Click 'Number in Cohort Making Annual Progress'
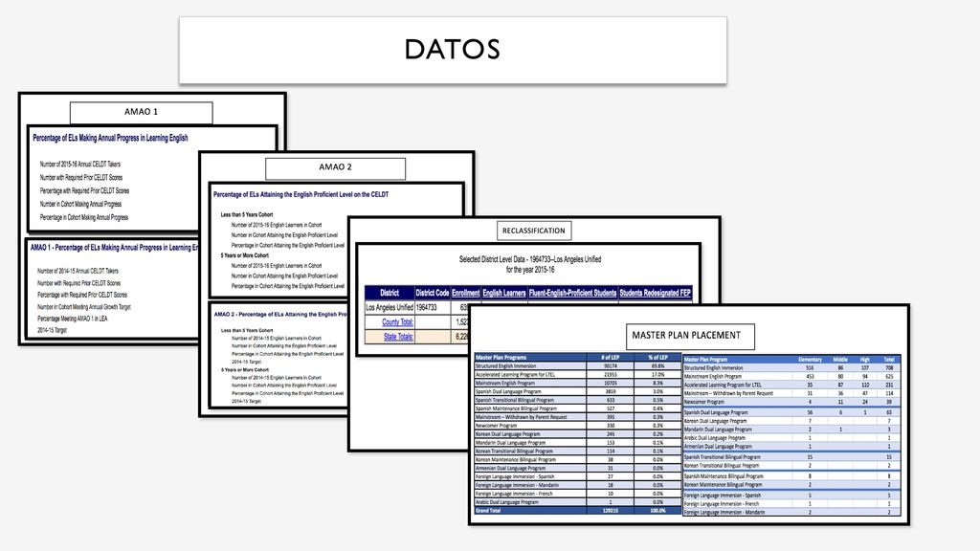Screen dimensions: 980x551 [80, 205]
